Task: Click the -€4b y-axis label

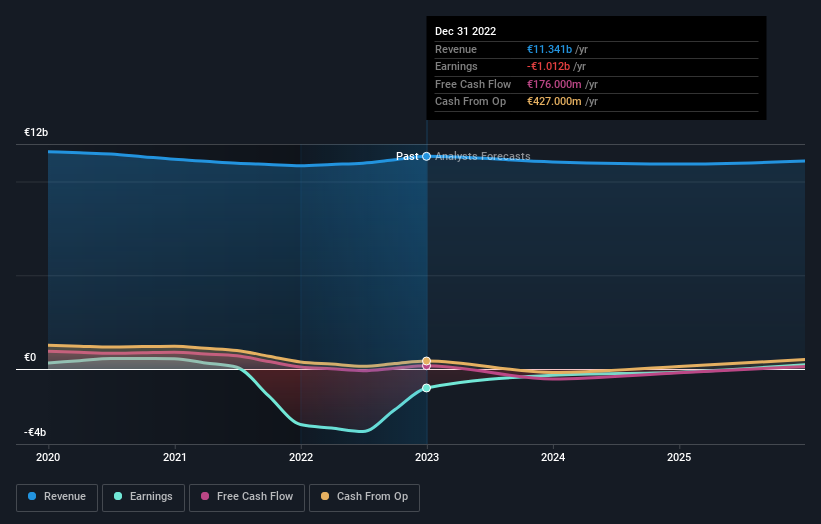Action: tap(35, 432)
